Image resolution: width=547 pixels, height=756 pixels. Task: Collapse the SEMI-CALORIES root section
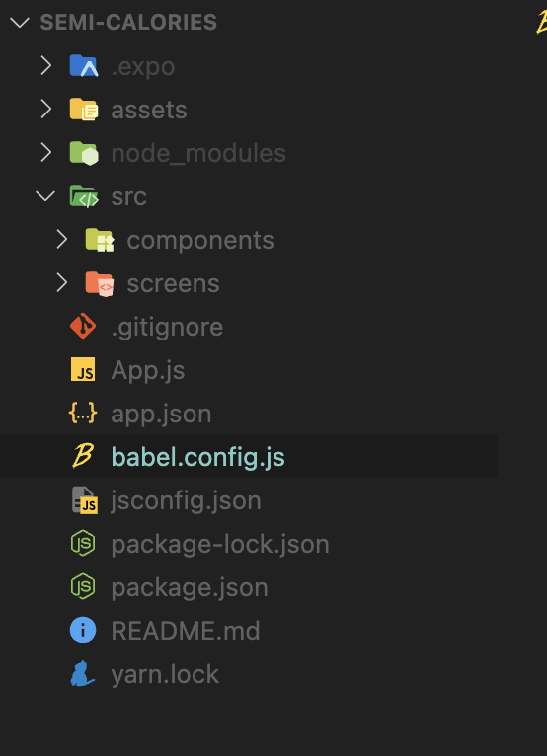point(20,22)
